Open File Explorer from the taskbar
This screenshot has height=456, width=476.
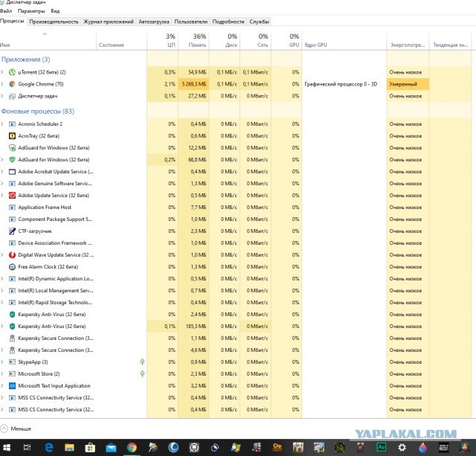tap(69, 448)
